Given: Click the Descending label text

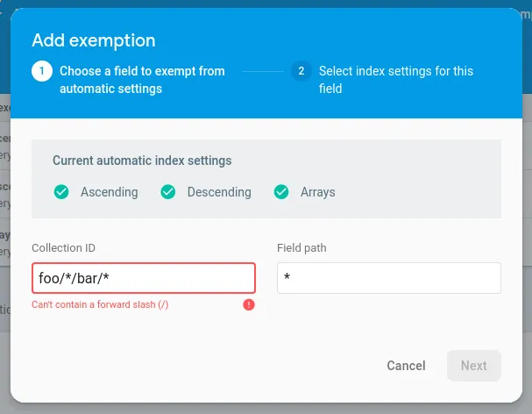Looking at the screenshot, I should [219, 192].
